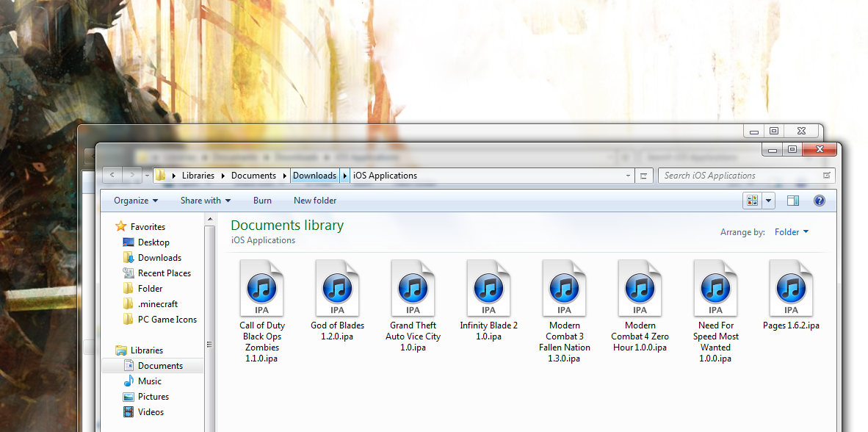
Task: Select Pages 1.6.2.ipa file icon
Action: click(791, 288)
